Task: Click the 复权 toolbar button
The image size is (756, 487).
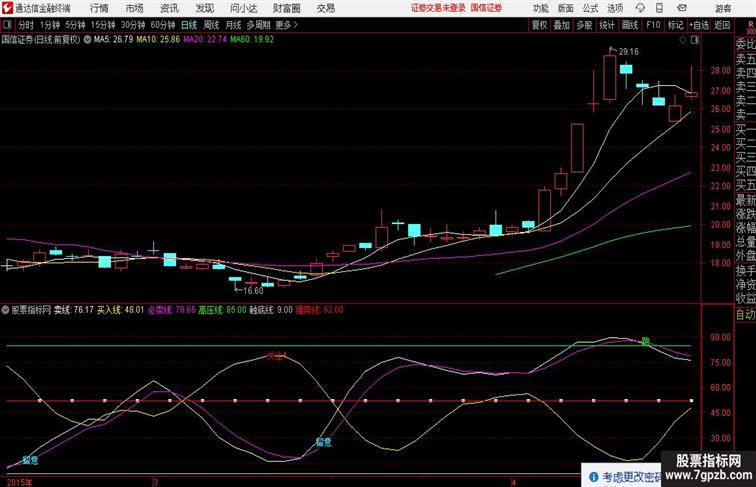Action: pos(540,25)
